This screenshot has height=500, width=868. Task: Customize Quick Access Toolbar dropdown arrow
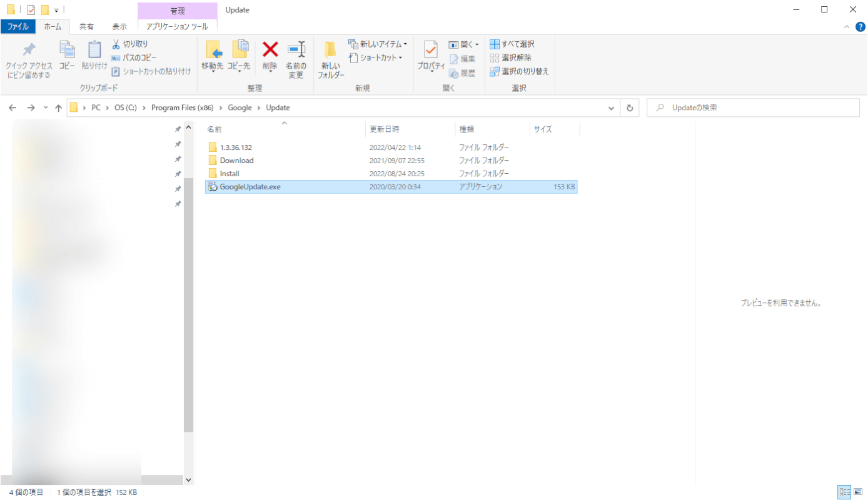56,11
